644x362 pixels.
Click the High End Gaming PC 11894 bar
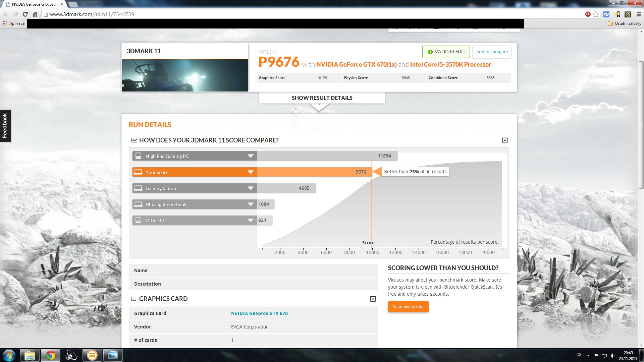pos(327,156)
